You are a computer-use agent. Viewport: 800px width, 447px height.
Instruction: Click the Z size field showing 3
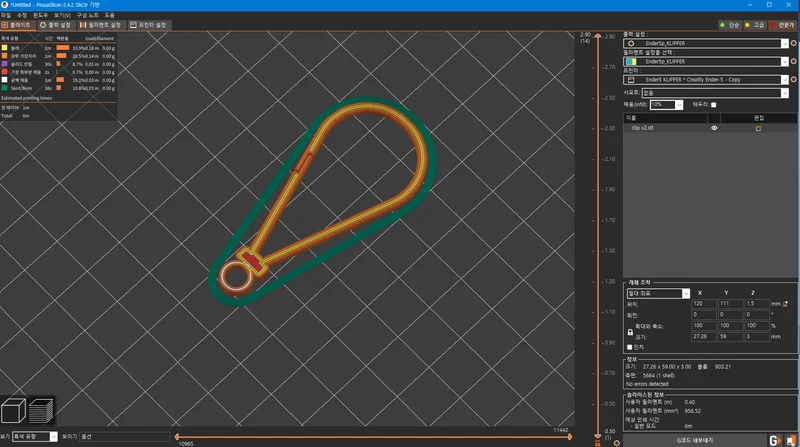(x=756, y=337)
